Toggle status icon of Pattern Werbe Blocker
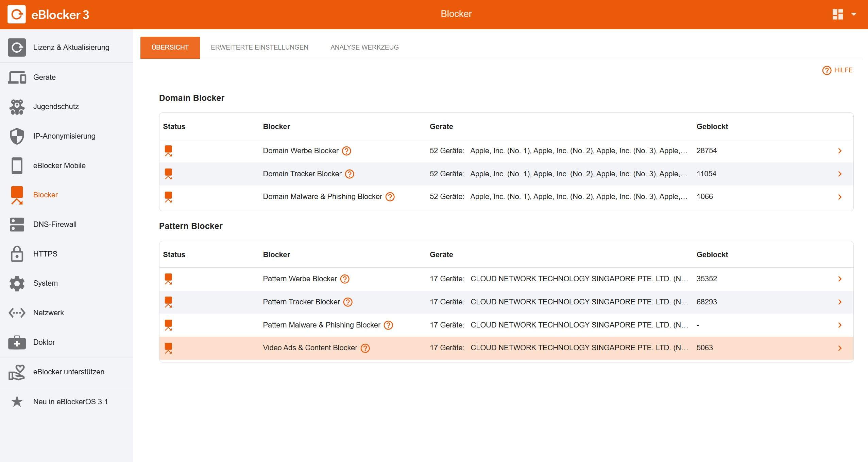The image size is (868, 462). [x=168, y=279]
